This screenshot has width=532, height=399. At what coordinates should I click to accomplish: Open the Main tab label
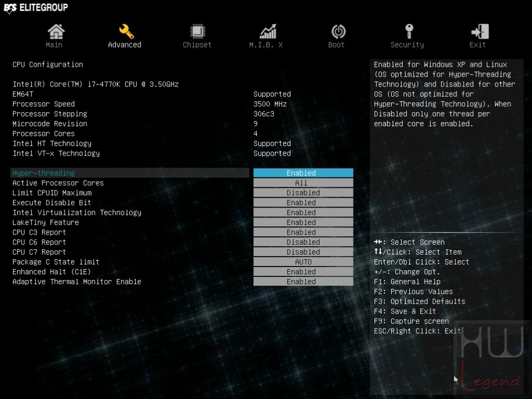pos(54,45)
